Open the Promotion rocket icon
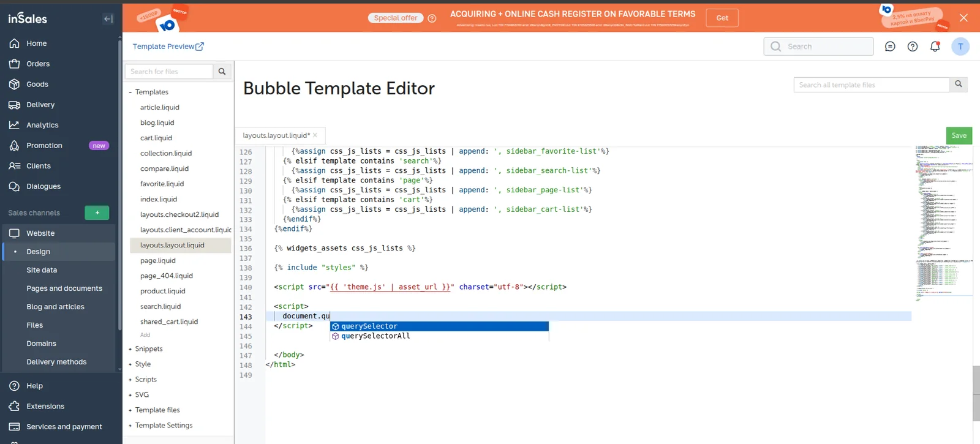The height and width of the screenshot is (444, 980). click(15, 146)
